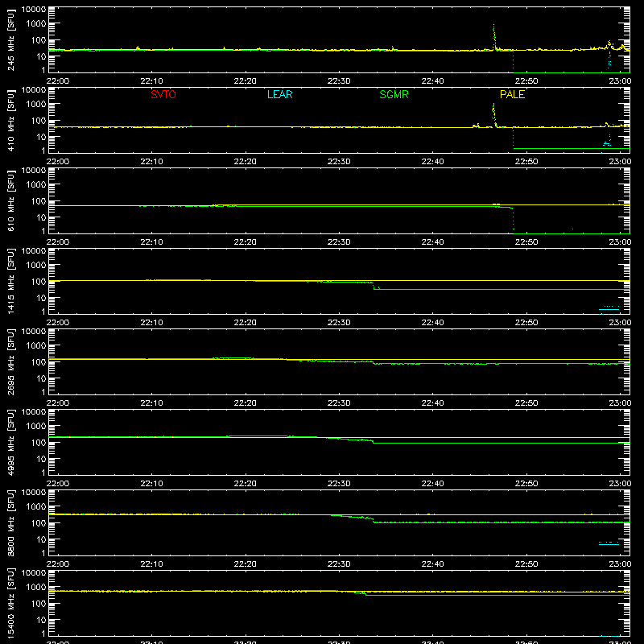Screen dimensions: 644x644
Task: Click the cyan LEAR dots in 245 MHz panel
Action: [609, 59]
